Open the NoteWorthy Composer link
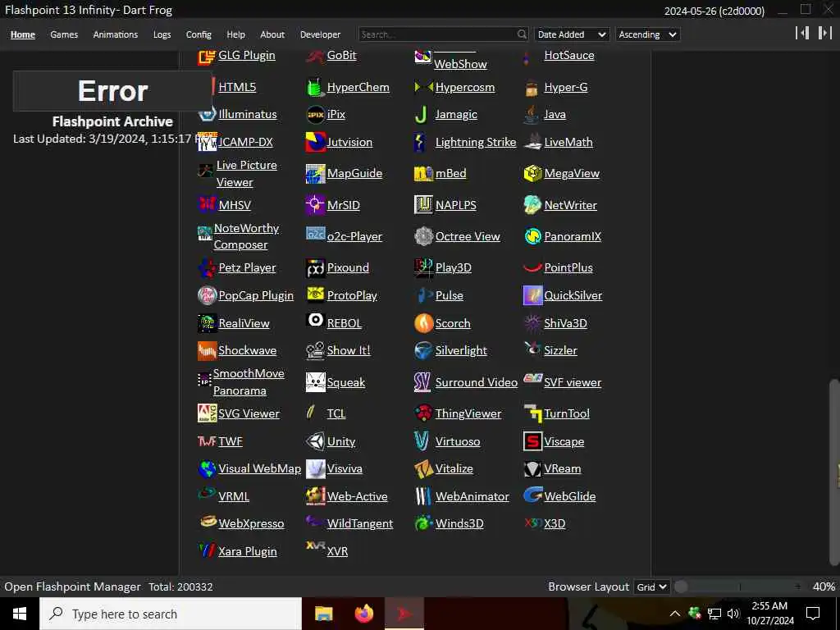This screenshot has height=630, width=840. pos(246,236)
